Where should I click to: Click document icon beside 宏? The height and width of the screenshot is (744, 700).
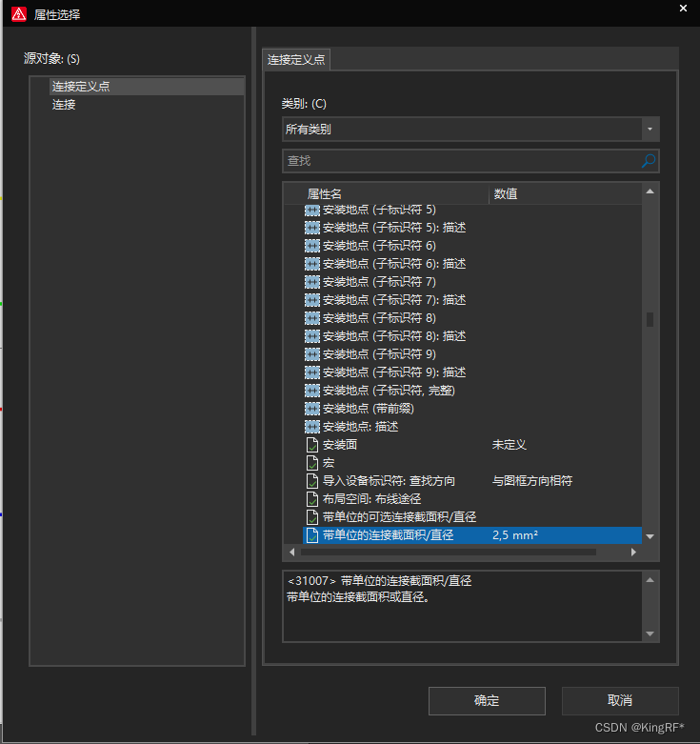click(x=312, y=463)
